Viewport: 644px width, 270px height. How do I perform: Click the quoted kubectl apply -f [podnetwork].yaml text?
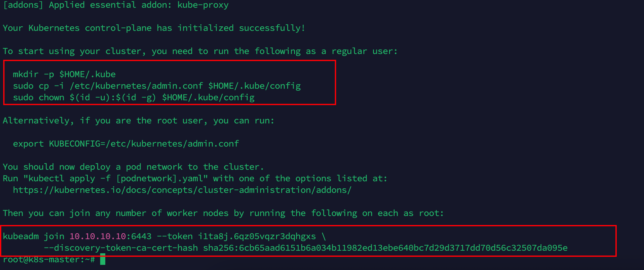116,178
